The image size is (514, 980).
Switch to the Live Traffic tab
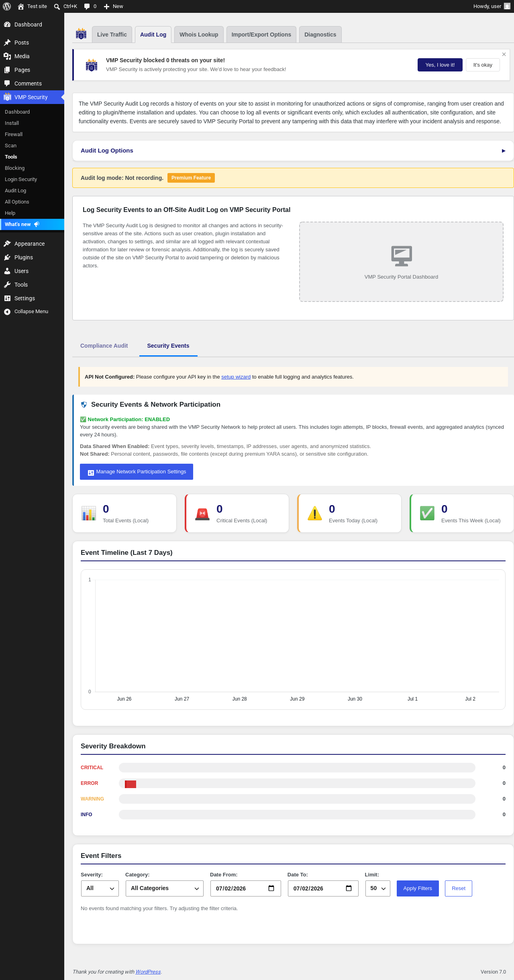pos(112,35)
